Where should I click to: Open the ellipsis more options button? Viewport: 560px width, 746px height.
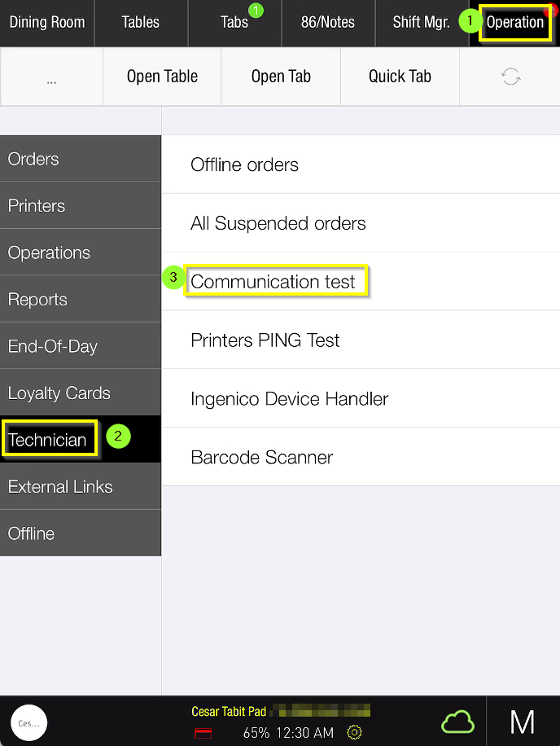click(51, 77)
